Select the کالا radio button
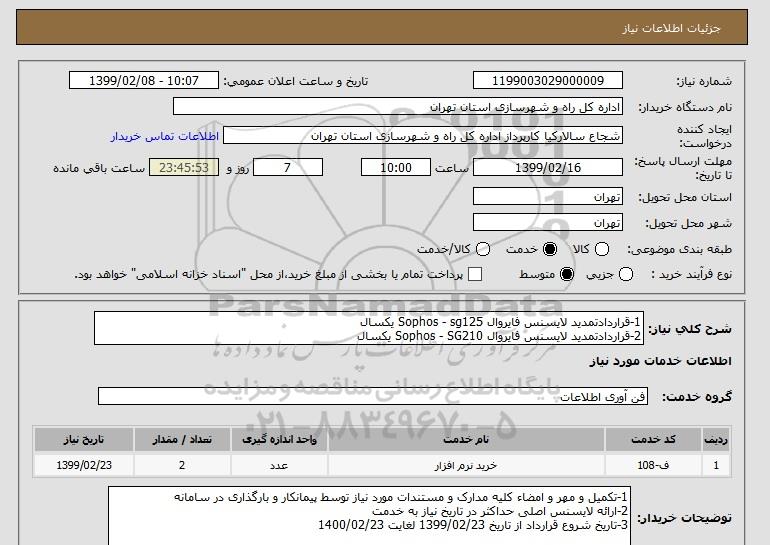The width and height of the screenshot is (770, 545). click(x=602, y=249)
